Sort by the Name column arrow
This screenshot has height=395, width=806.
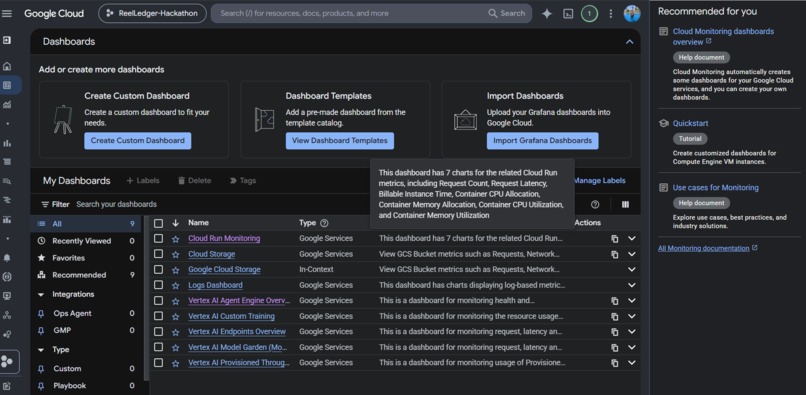[175, 223]
